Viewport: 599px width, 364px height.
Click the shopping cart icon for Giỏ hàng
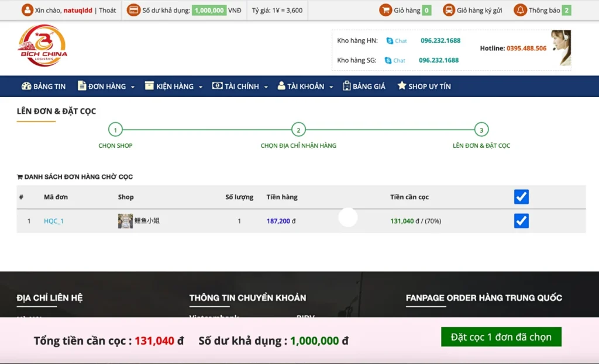click(385, 10)
